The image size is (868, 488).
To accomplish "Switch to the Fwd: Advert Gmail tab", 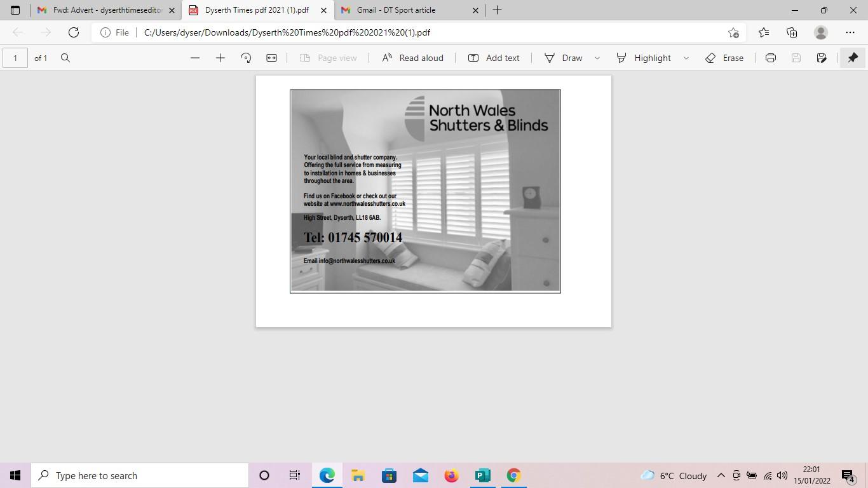I will coord(105,10).
